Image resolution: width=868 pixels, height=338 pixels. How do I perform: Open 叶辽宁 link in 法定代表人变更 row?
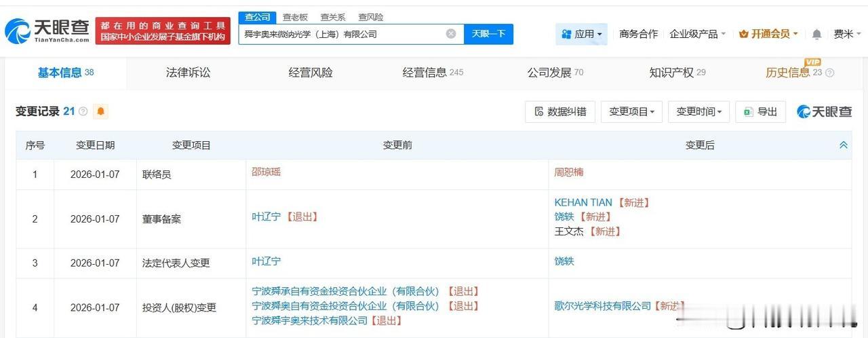click(x=267, y=261)
